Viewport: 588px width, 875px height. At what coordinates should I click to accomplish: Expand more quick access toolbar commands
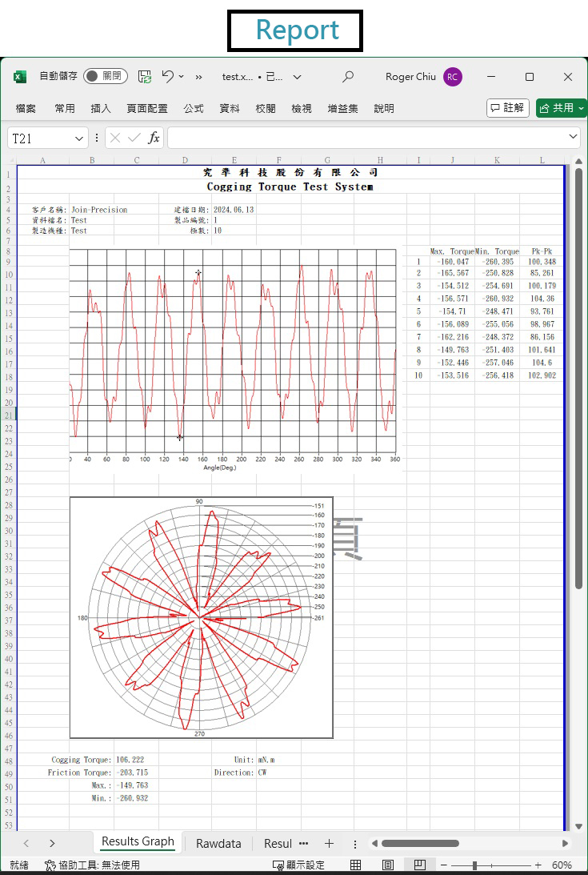pyautogui.click(x=198, y=77)
